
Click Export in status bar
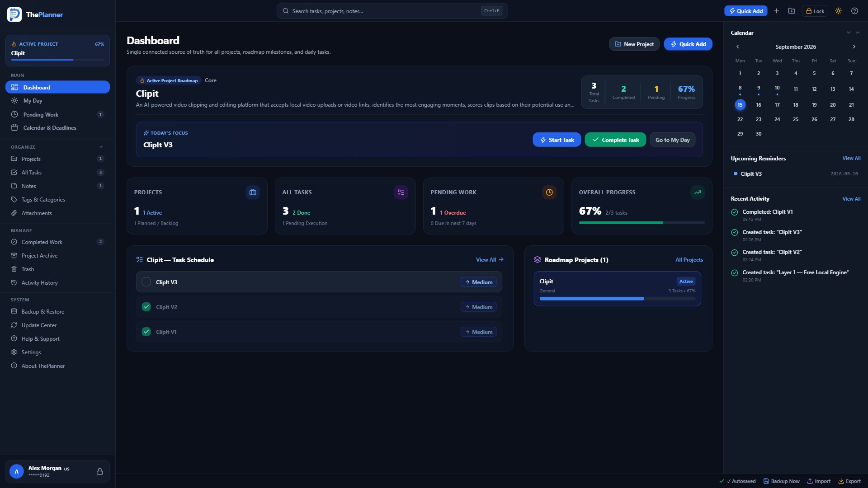pos(849,481)
